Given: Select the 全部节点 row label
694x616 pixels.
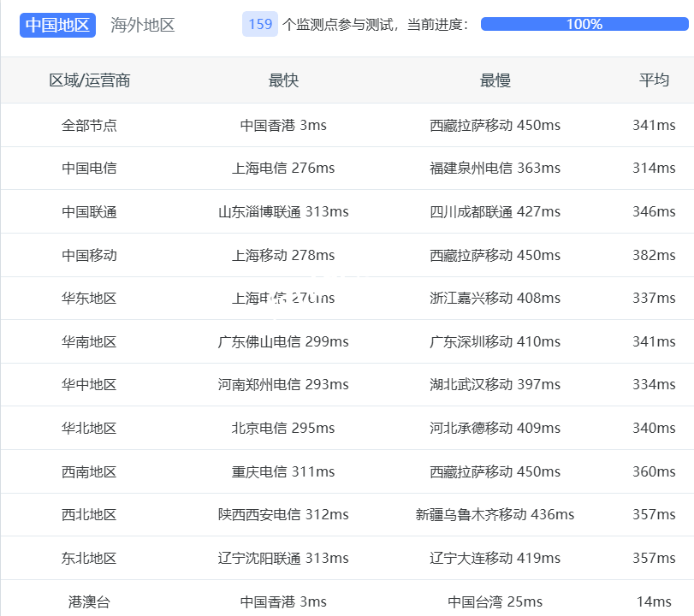Looking at the screenshot, I should click(x=89, y=125).
